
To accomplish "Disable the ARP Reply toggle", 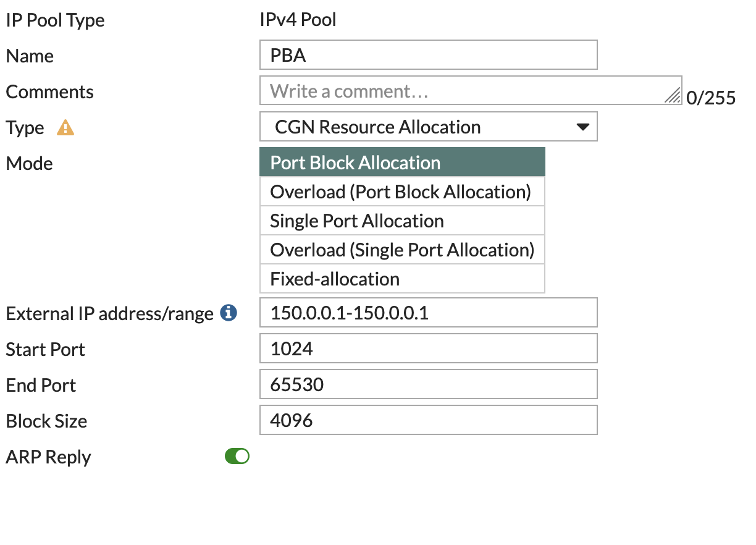I will (x=237, y=456).
